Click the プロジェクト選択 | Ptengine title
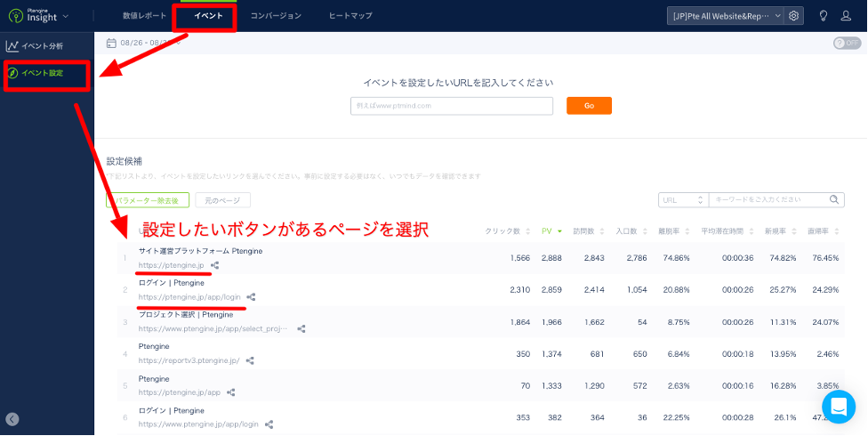This screenshot has height=436, width=868. pos(186,315)
